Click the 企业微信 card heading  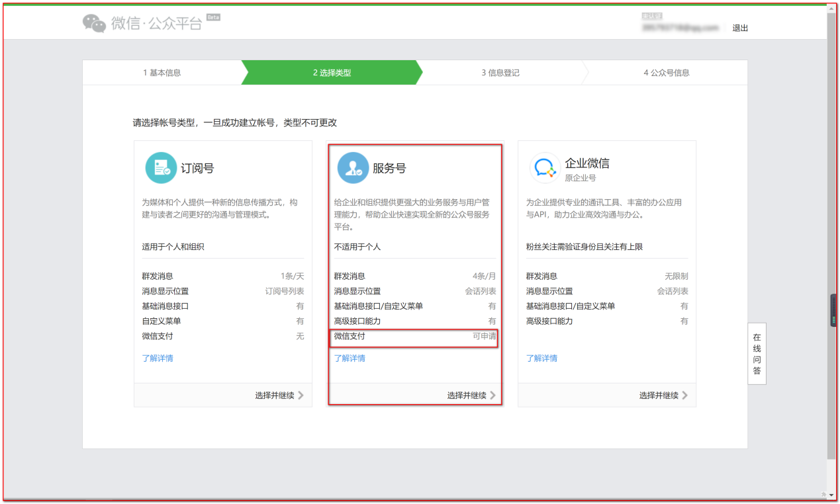[x=587, y=163]
